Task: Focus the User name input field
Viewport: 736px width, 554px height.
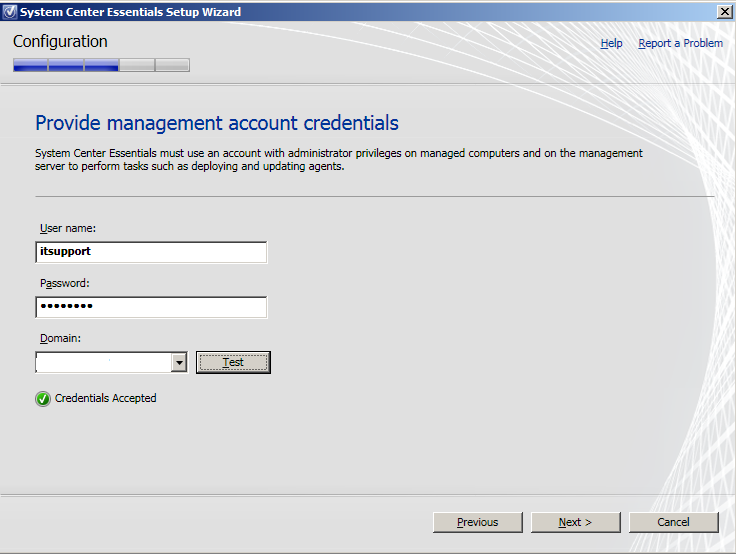Action: (151, 252)
